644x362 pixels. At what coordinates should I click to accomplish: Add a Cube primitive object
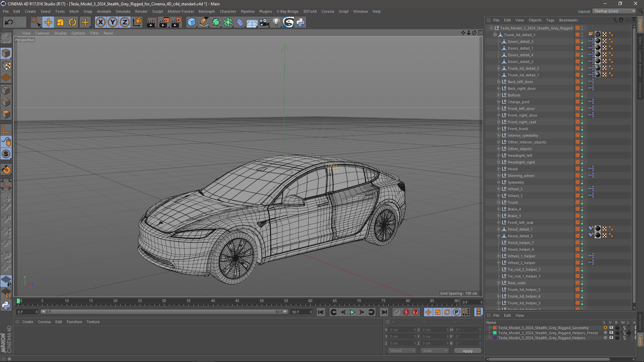point(192,22)
